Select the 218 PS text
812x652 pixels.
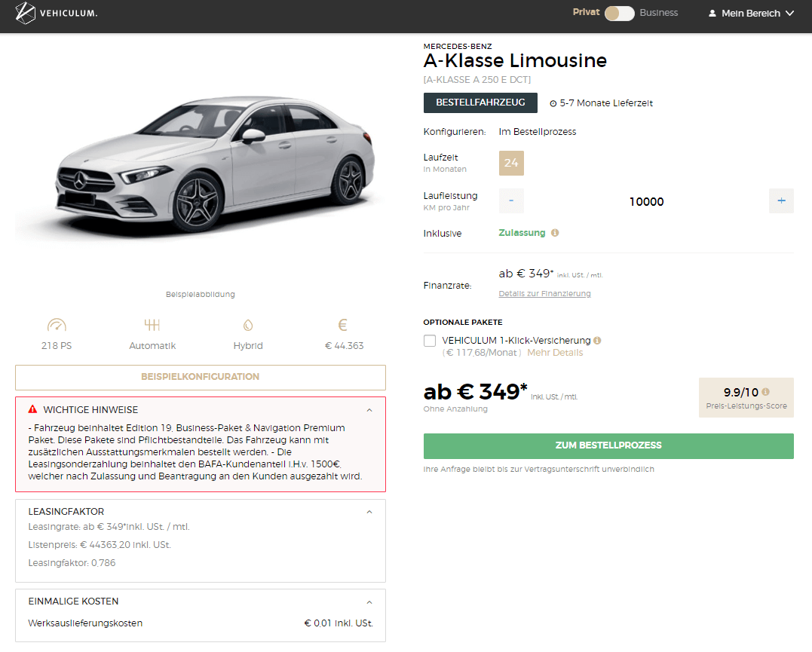57,345
